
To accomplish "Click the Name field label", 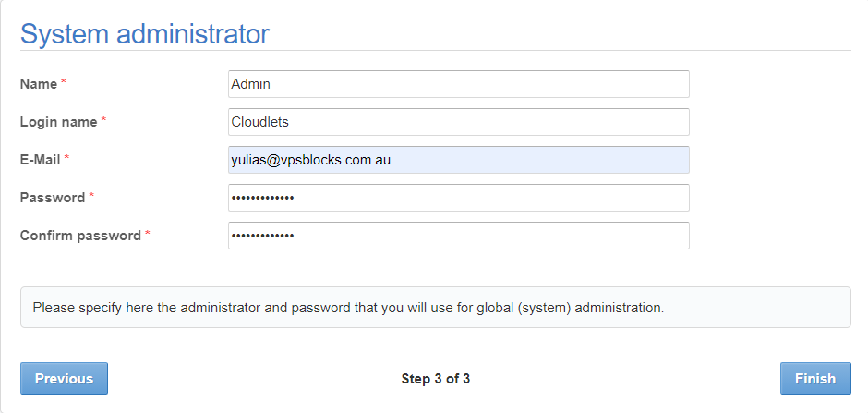I will (39, 84).
